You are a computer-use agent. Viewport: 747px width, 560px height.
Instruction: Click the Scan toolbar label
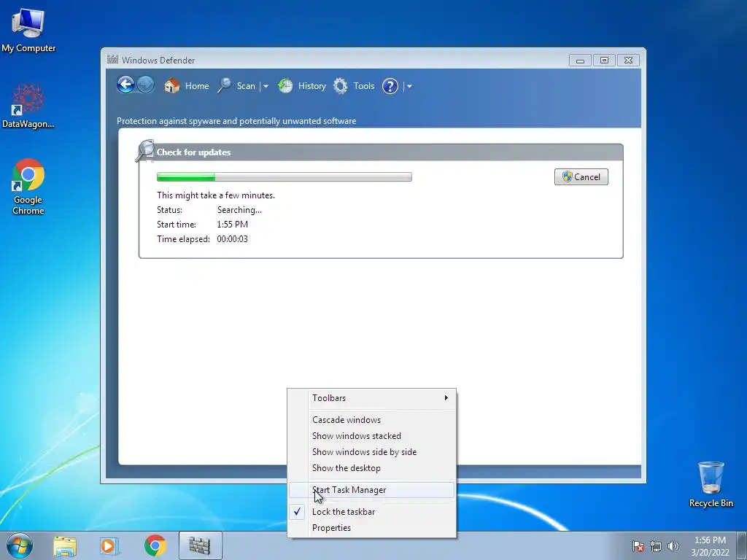pos(246,86)
